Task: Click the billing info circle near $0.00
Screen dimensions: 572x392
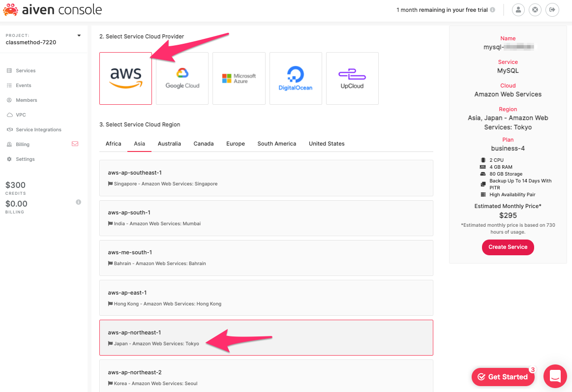Action: 78,202
